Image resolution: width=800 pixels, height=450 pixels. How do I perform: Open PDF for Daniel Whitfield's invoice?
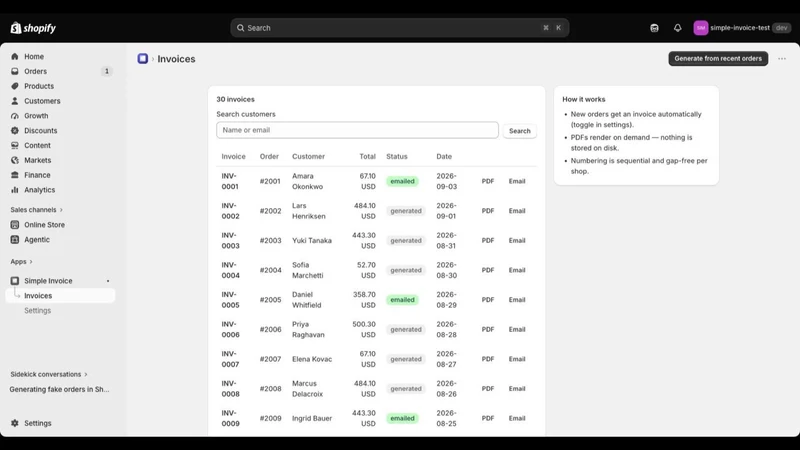(x=488, y=299)
